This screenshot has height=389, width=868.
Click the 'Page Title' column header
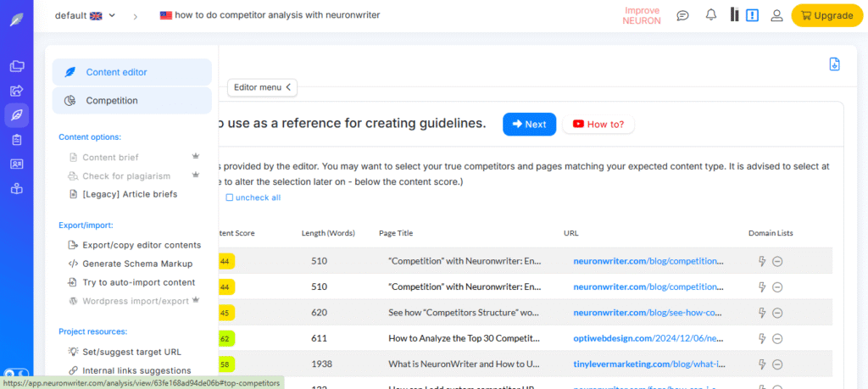[396, 233]
